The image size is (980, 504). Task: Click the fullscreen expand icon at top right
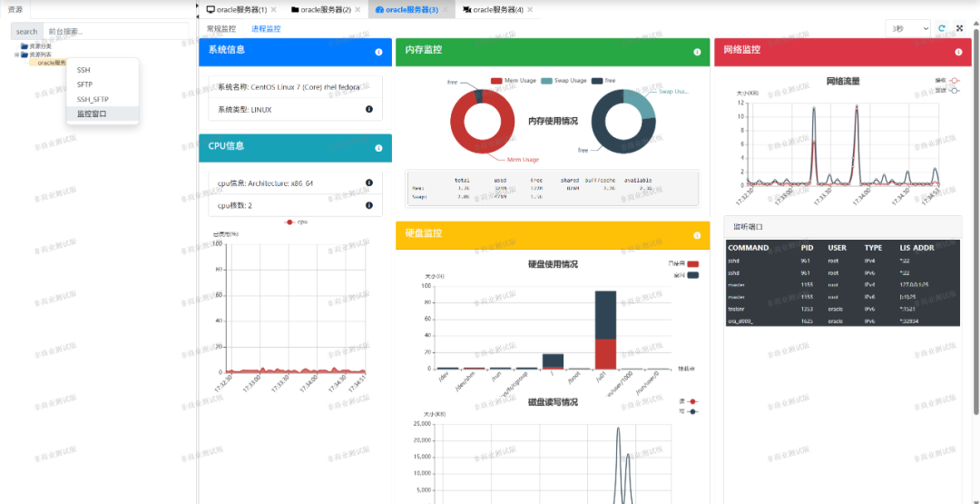(959, 28)
